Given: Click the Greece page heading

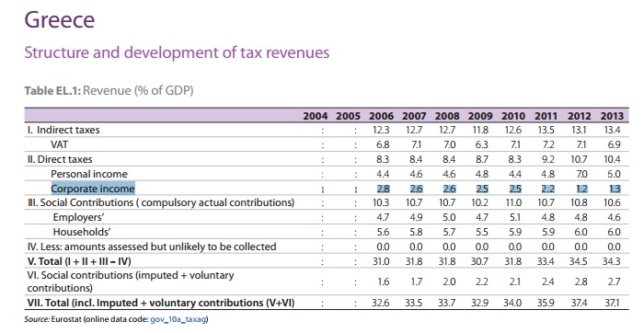Looking at the screenshot, I should tap(60, 19).
